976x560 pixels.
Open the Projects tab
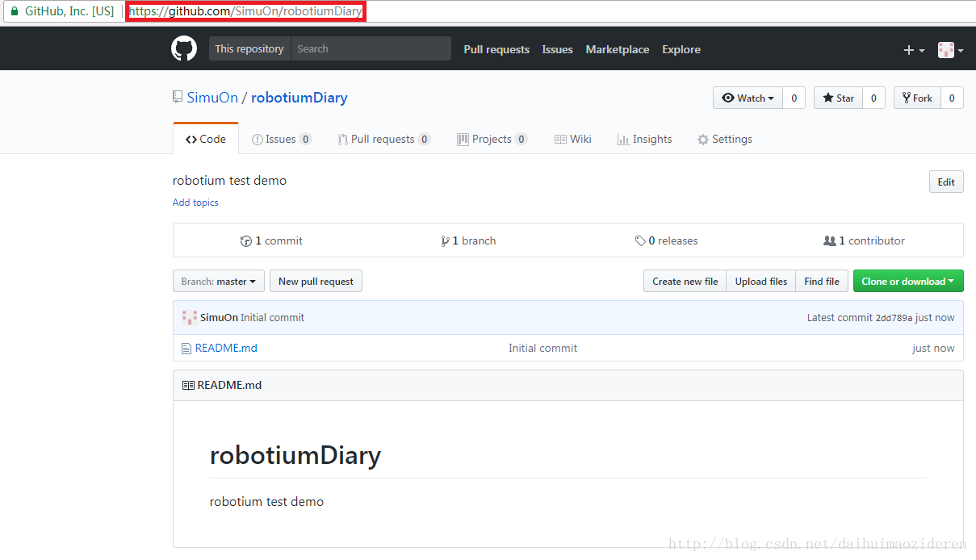492,139
